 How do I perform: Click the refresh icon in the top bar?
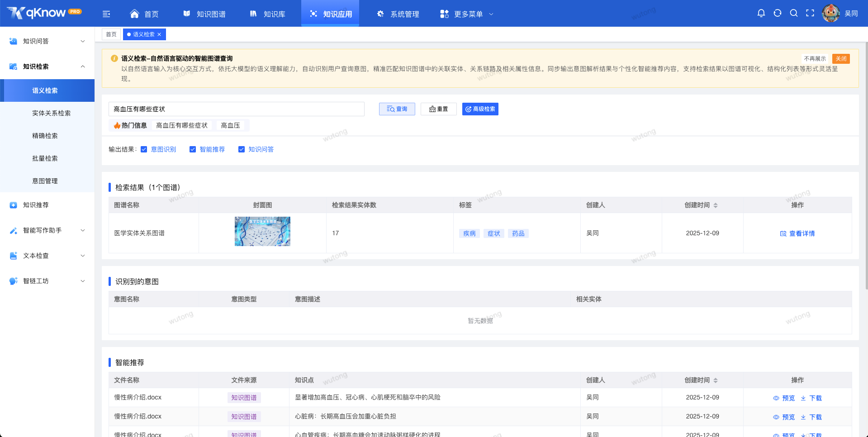[778, 13]
